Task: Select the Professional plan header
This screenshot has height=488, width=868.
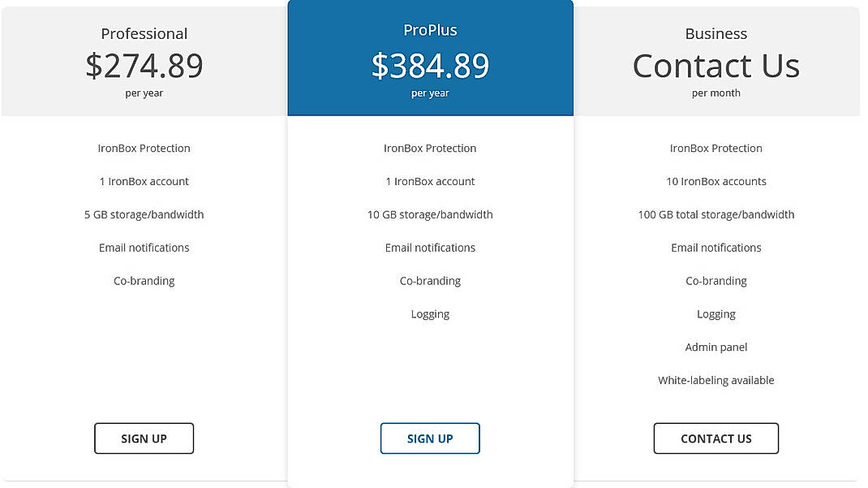Action: (144, 33)
